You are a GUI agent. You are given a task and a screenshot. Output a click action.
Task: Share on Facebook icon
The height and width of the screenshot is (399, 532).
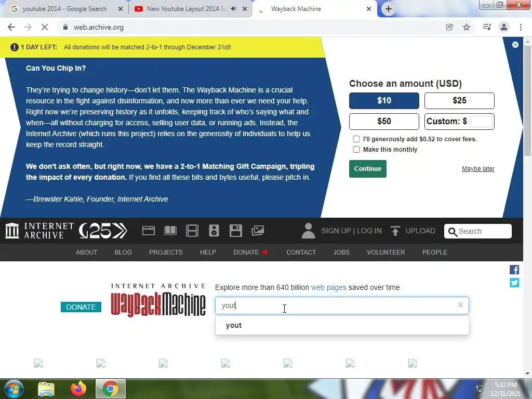click(x=514, y=270)
